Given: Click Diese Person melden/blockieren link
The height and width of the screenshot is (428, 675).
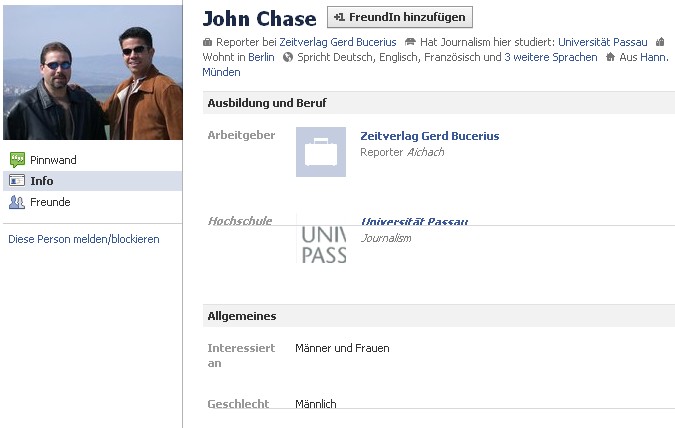Looking at the screenshot, I should point(84,239).
